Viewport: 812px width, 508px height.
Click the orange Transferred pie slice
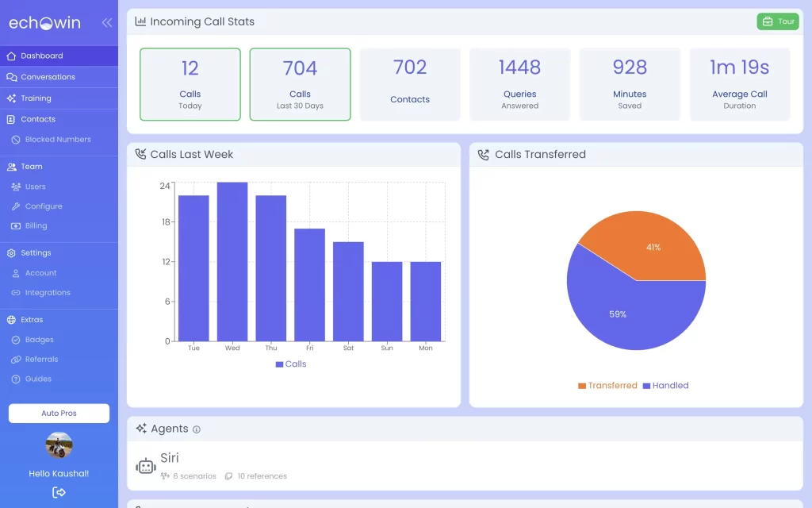coord(650,246)
